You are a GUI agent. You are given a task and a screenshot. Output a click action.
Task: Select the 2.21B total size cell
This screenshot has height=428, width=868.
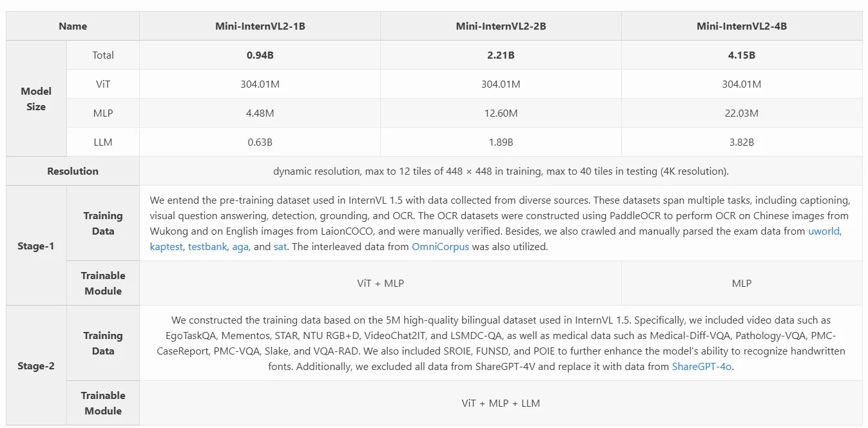pyautogui.click(x=501, y=55)
